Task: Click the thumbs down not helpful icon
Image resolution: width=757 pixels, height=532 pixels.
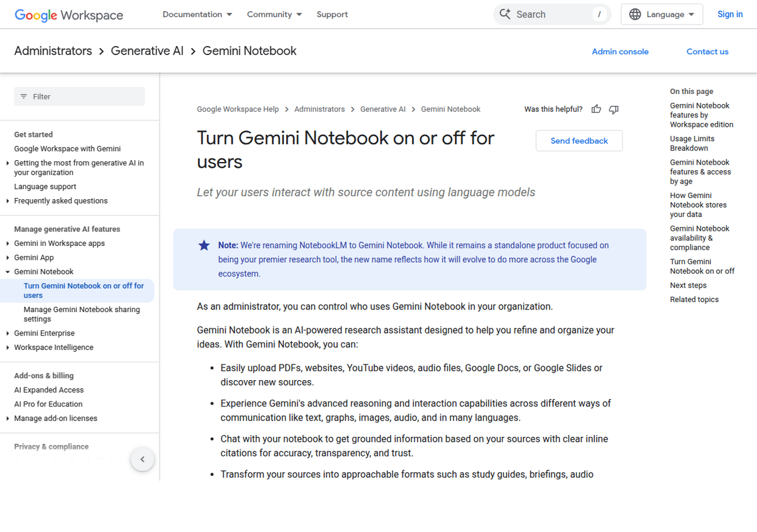Action: pyautogui.click(x=614, y=109)
